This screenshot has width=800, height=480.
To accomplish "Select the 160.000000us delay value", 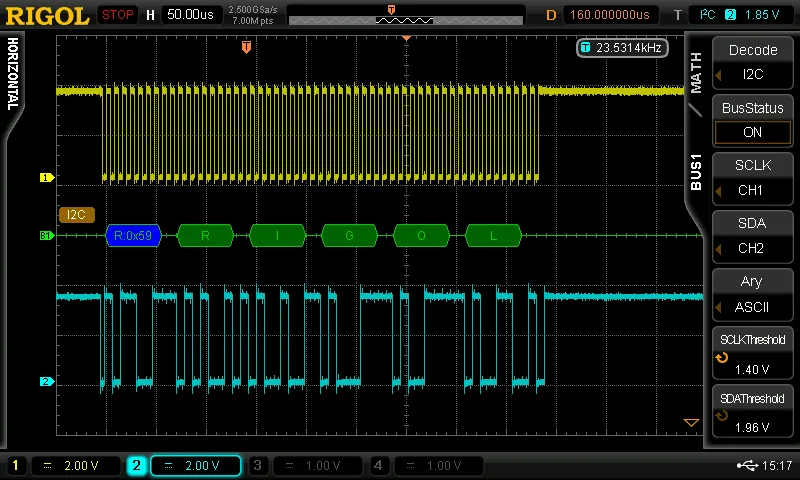I will pos(610,15).
